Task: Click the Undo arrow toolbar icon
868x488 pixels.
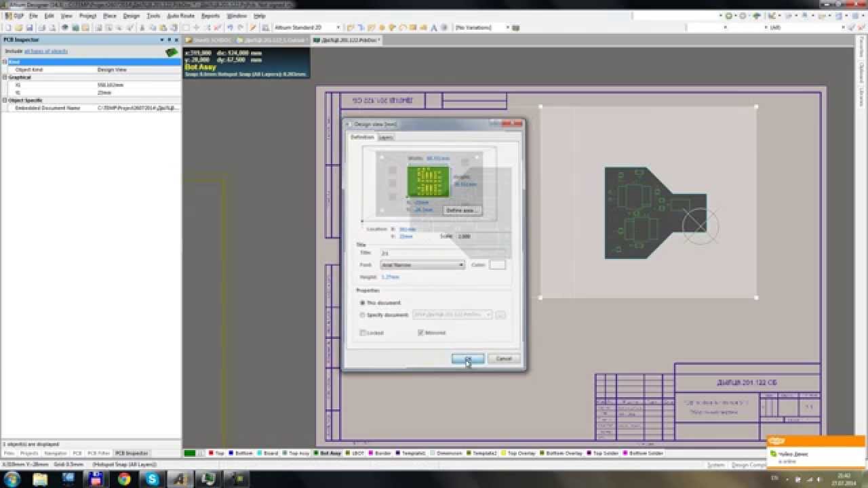Action: [231, 28]
